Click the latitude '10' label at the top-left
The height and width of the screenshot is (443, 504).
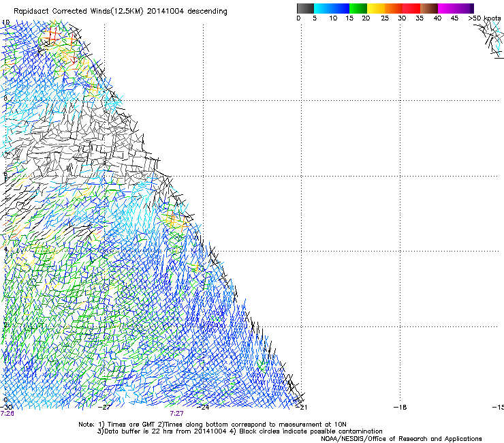(x=6, y=22)
